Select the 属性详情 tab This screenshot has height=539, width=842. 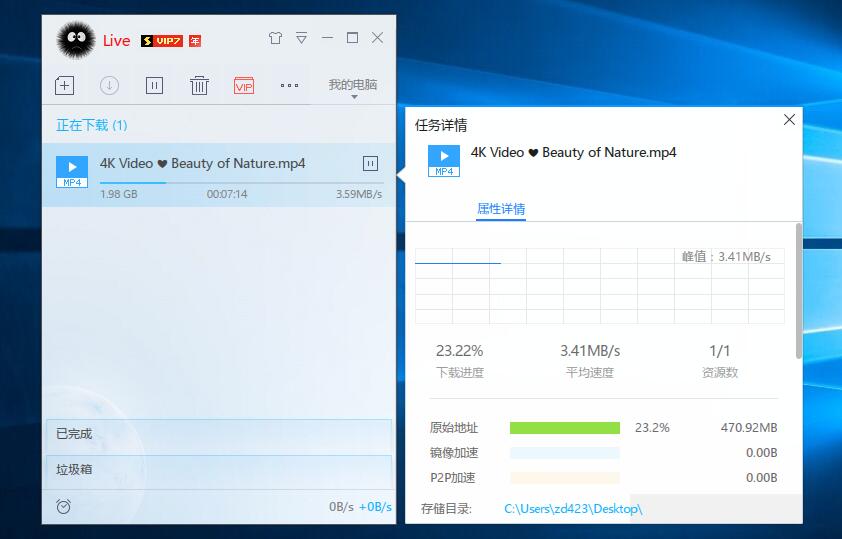(500, 209)
